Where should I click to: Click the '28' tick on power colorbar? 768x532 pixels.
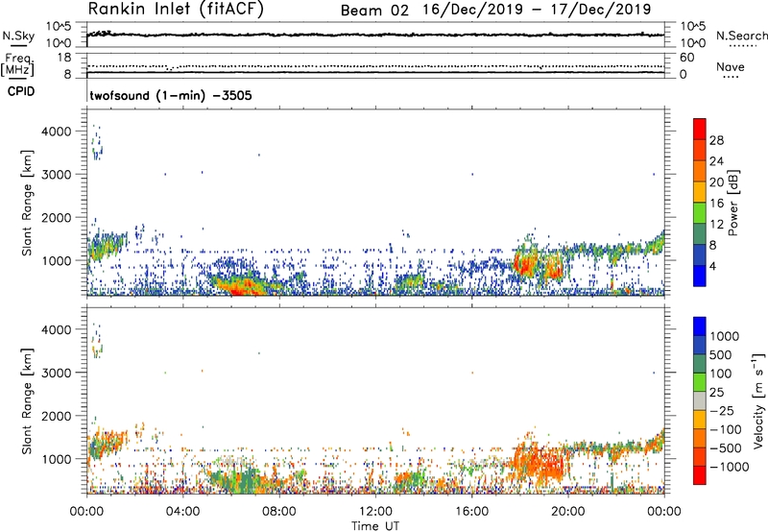pyautogui.click(x=716, y=140)
